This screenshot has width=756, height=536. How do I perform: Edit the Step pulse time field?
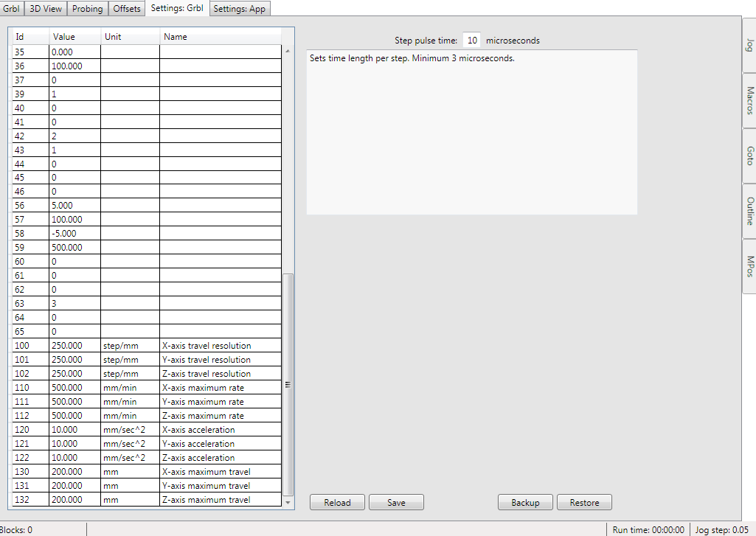[x=472, y=41]
